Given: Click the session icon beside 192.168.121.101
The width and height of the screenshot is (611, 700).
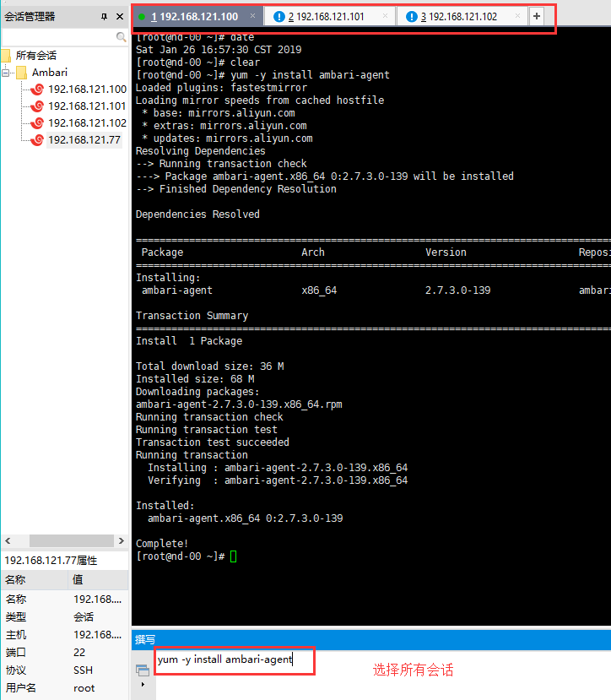Looking at the screenshot, I should pos(38,106).
